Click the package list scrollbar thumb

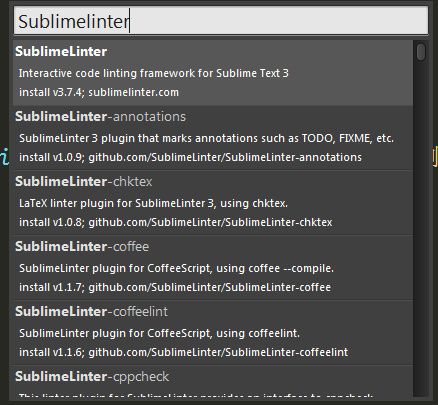421,52
